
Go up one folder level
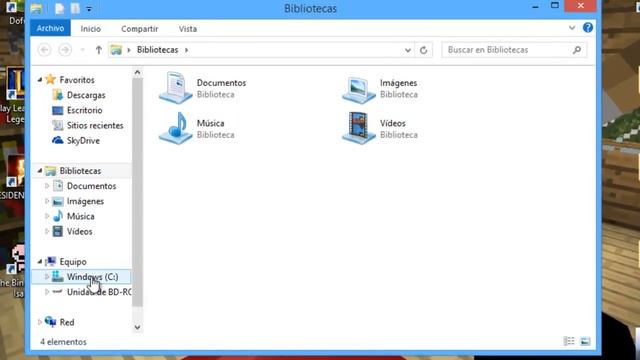coord(98,50)
